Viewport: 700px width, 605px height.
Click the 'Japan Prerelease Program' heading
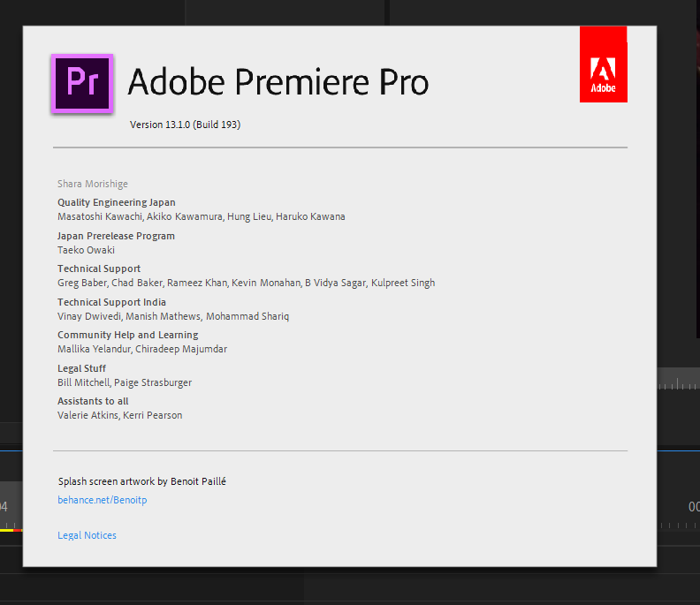coord(116,236)
